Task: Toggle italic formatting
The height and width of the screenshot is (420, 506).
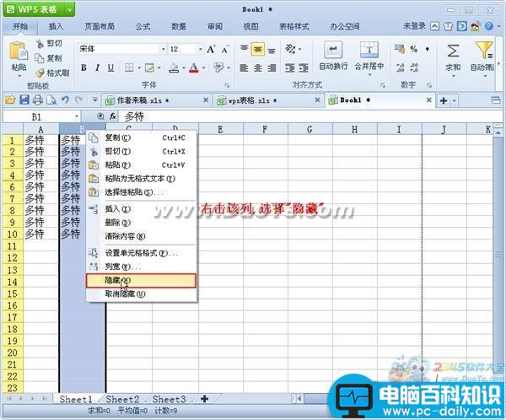Action: [97, 67]
